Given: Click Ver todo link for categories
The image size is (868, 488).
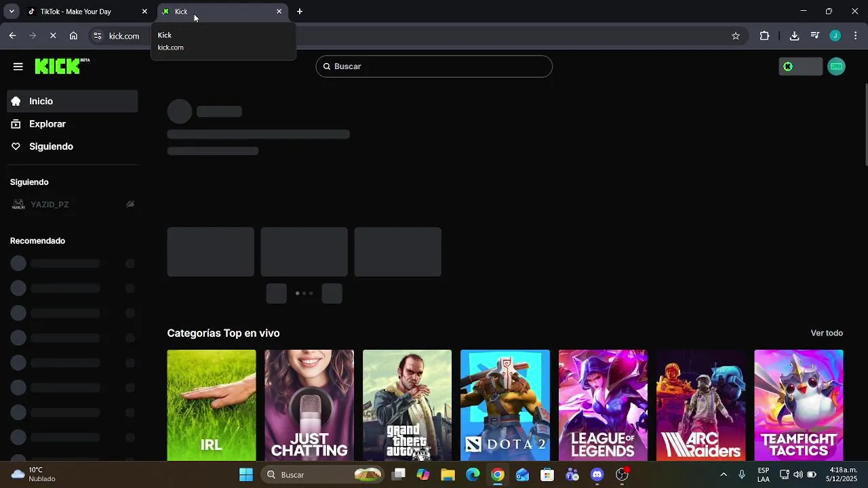Looking at the screenshot, I should [x=827, y=333].
